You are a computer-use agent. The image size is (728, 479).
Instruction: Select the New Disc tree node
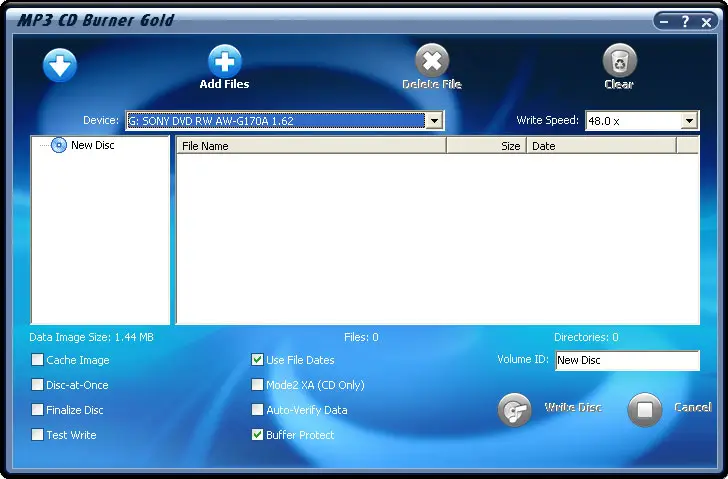(92, 145)
